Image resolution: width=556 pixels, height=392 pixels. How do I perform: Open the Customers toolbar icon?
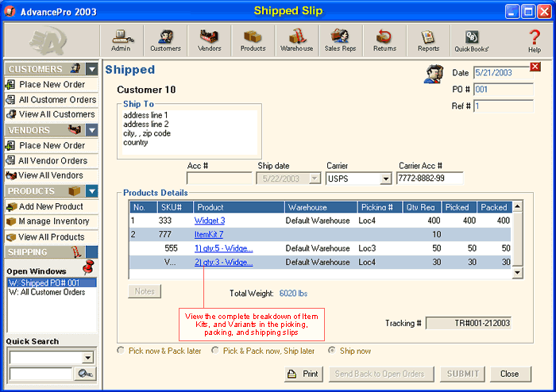(x=165, y=40)
